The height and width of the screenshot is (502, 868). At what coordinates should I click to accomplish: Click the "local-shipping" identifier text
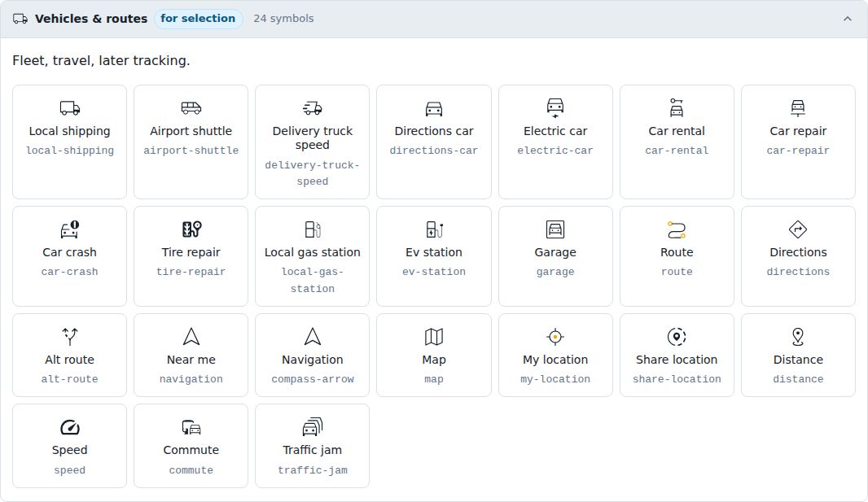click(x=70, y=151)
